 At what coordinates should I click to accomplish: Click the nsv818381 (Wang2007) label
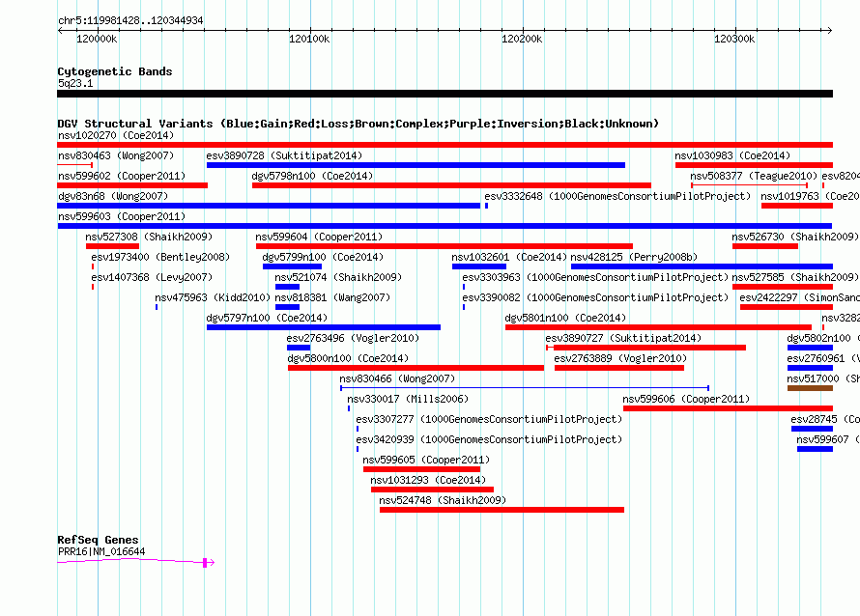333,297
